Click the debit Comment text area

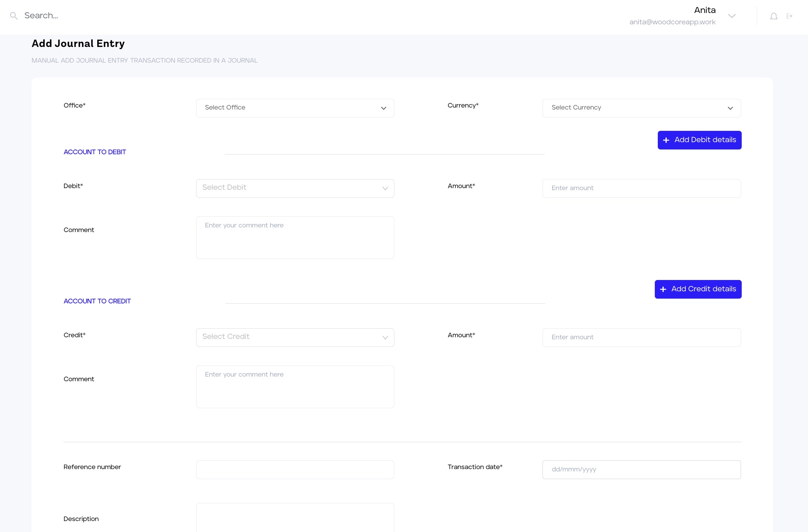[295, 237]
